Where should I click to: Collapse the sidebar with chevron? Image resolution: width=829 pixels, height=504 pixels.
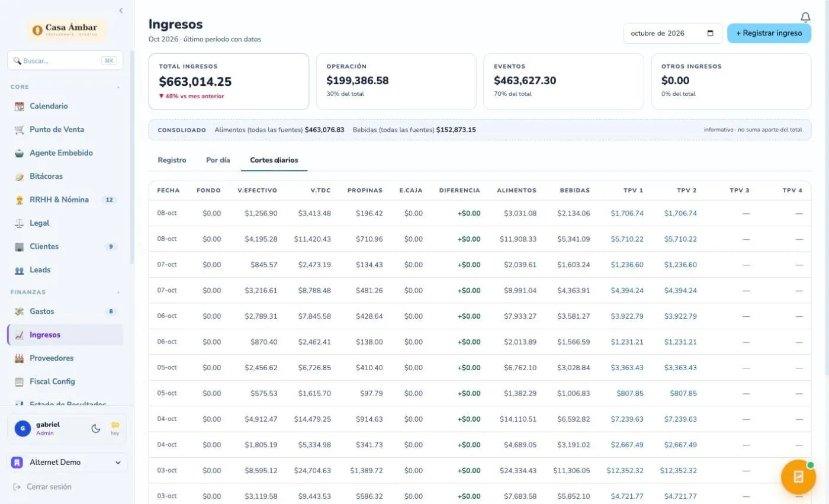pos(121,11)
